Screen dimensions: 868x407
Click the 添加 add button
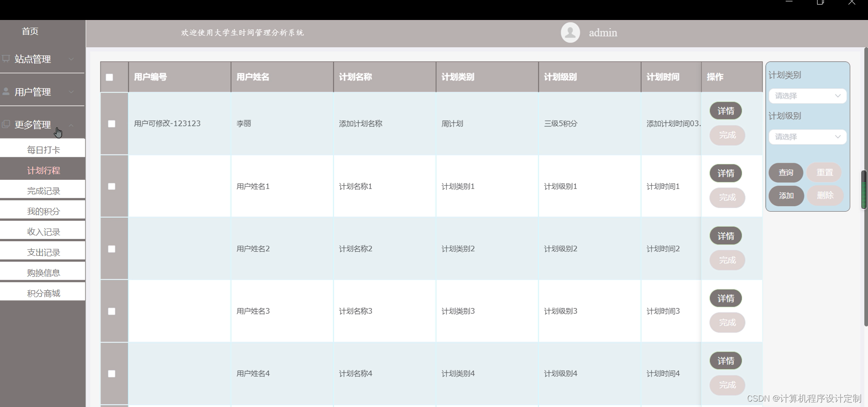[786, 196]
